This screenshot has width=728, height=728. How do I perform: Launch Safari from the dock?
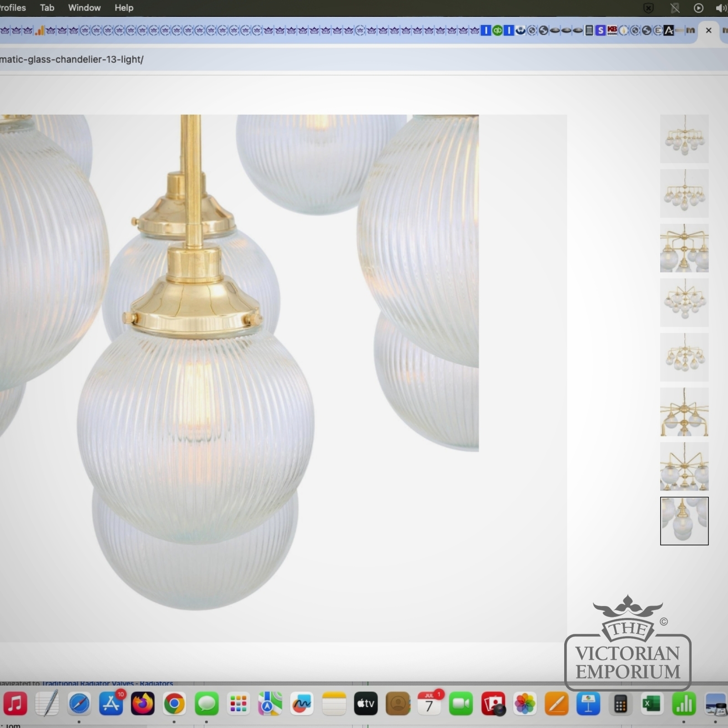tap(79, 704)
